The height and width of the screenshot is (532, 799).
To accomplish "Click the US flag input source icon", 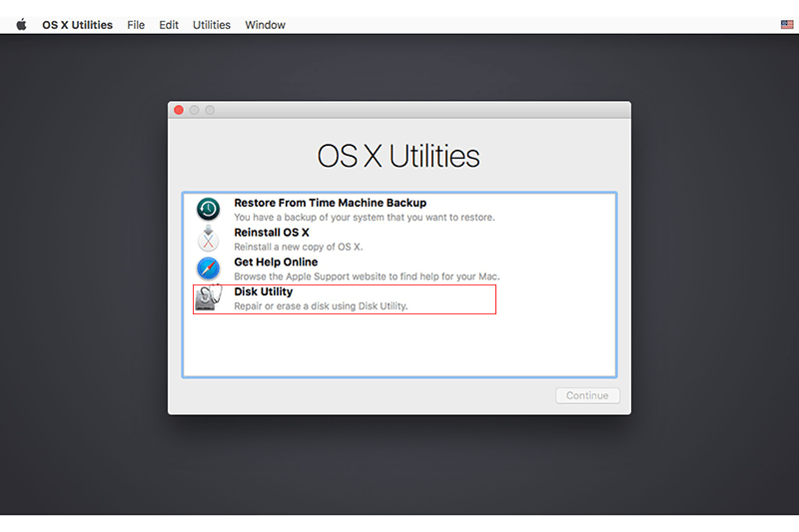I will [x=787, y=24].
